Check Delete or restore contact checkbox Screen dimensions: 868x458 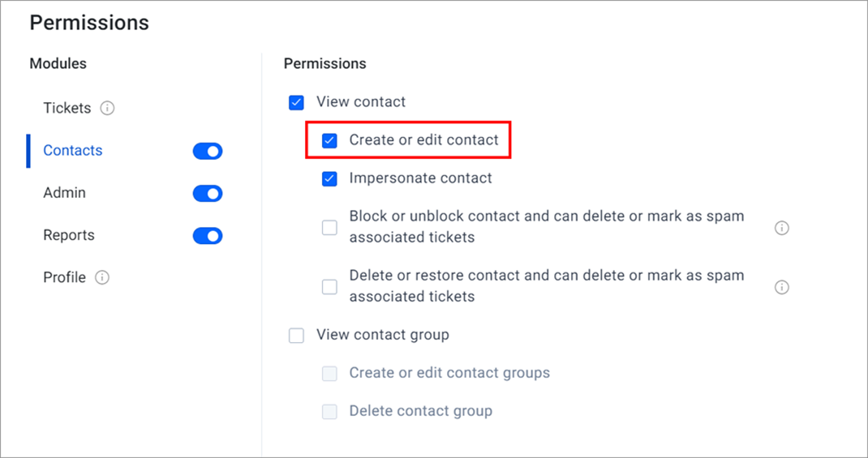(x=329, y=286)
